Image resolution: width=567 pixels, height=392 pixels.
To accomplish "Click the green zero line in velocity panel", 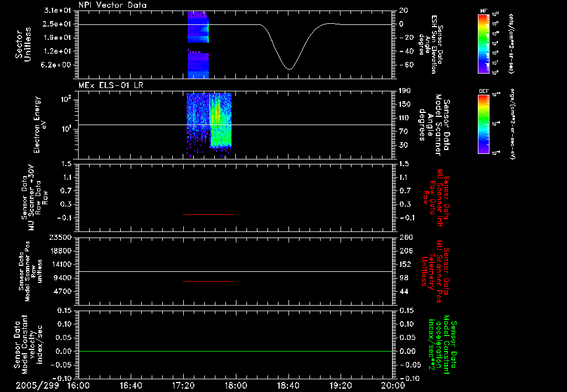I will (x=235, y=351).
